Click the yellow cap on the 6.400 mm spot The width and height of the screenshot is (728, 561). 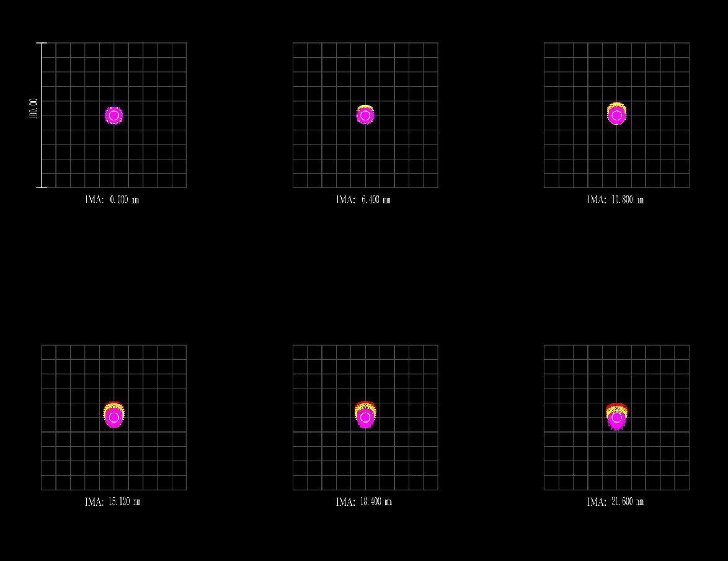pos(365,107)
